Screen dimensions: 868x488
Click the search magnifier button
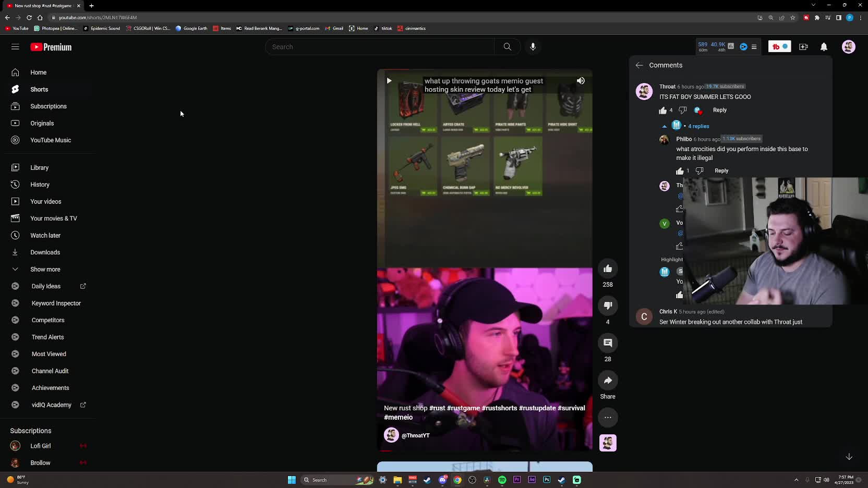pos(507,47)
